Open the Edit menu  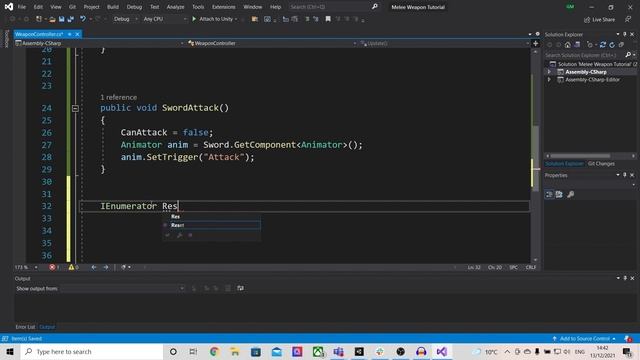pyautogui.click(x=38, y=7)
